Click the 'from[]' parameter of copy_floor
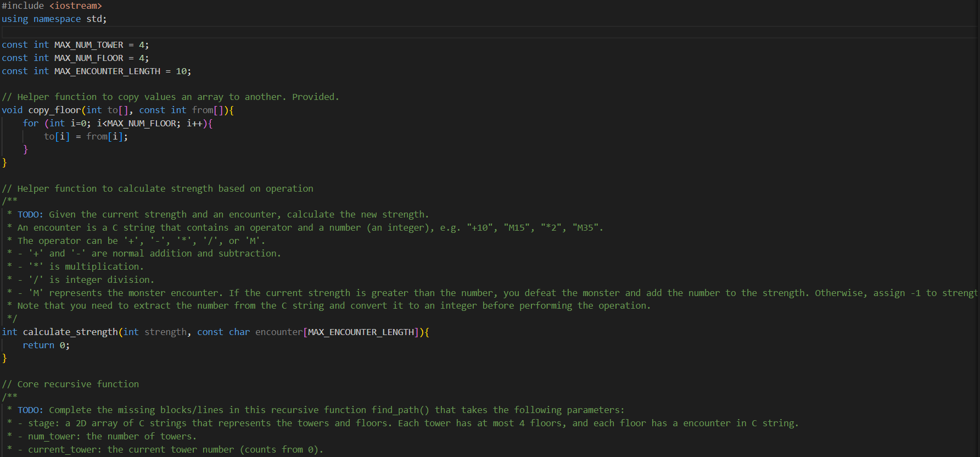 coord(208,110)
